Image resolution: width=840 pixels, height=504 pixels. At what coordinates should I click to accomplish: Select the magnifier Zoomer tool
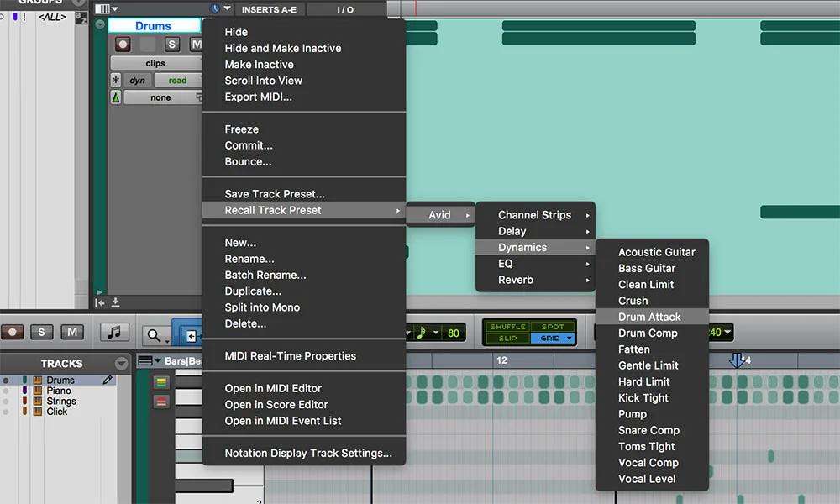tap(155, 335)
